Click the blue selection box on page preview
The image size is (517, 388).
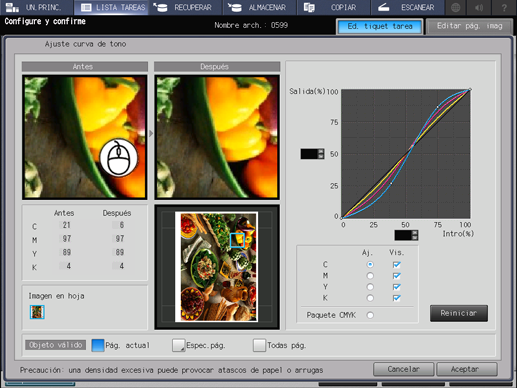[x=237, y=240]
